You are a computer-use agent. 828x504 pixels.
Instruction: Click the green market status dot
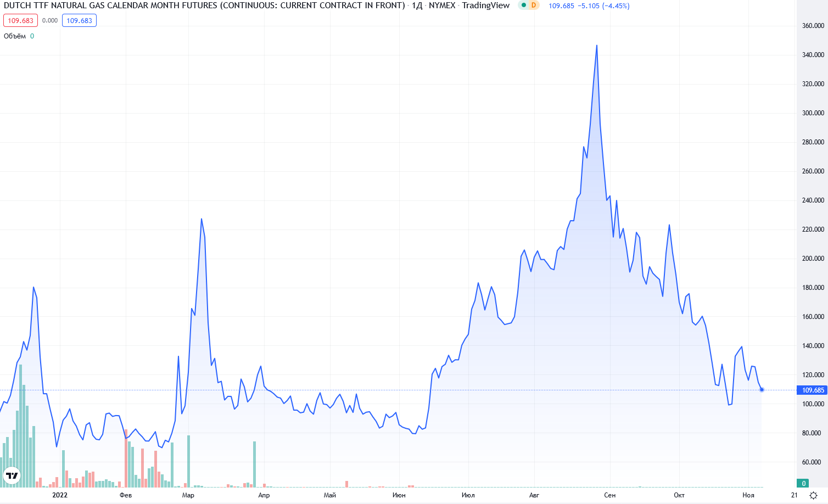pyautogui.click(x=524, y=5)
